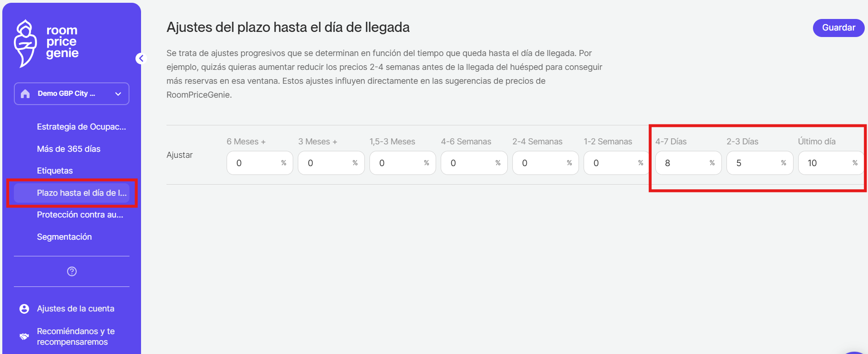Click the RoomPriceGenie logo icon
Viewport: 868px width, 354px height.
pyautogui.click(x=25, y=43)
